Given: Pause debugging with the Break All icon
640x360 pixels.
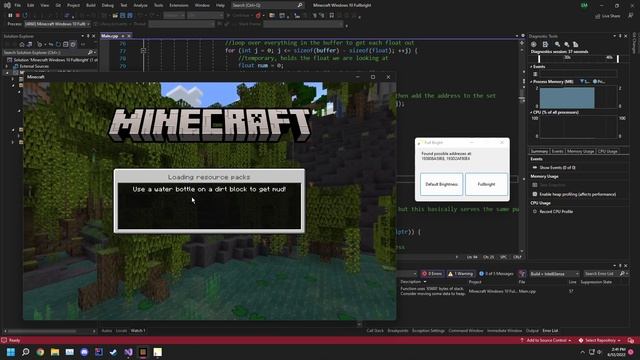Looking at the screenshot, I should (x=10, y=16).
